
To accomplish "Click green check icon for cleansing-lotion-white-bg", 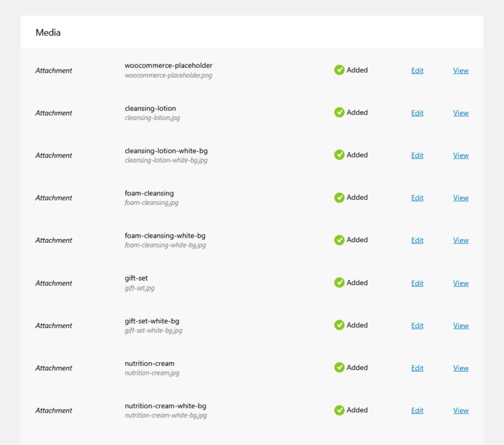I will (339, 154).
